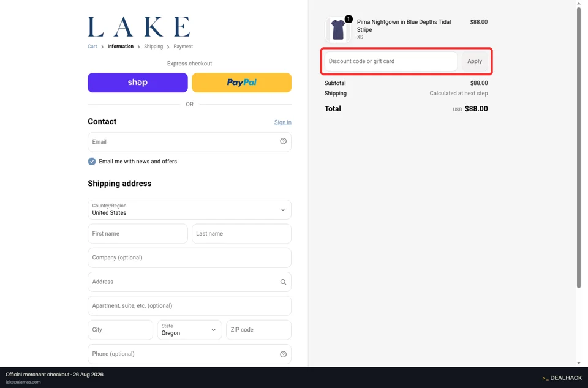Screen dimensions: 588x388
Task: Click the DEALHACK logo in bottom bar
Action: pos(562,378)
